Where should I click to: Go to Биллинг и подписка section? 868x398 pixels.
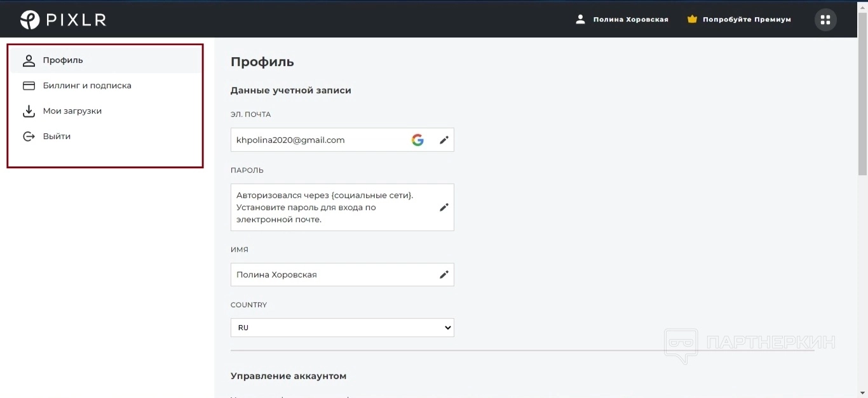tap(87, 86)
